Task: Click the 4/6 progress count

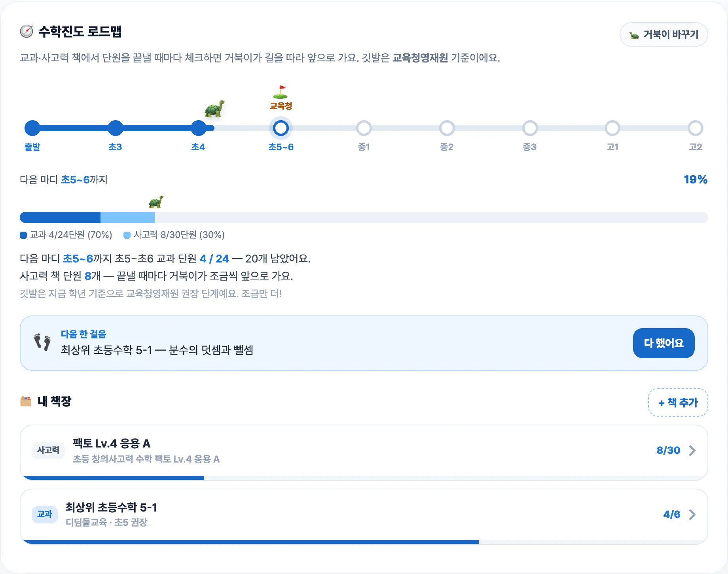Action: click(x=672, y=514)
